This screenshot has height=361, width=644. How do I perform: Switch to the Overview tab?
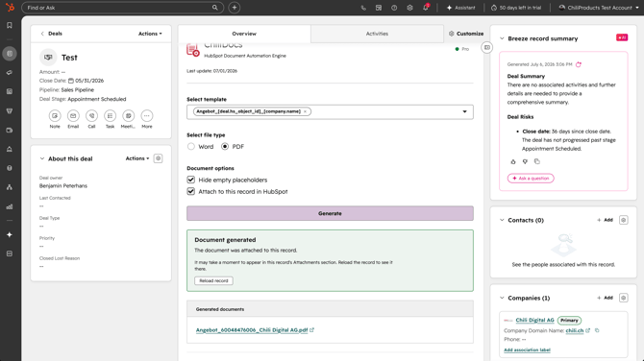(244, 34)
